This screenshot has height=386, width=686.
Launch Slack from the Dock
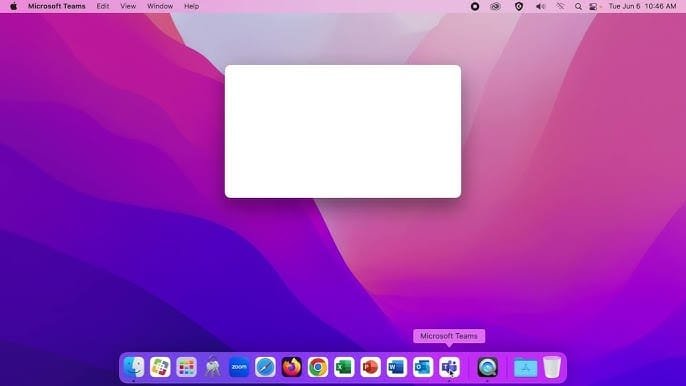[x=160, y=367]
